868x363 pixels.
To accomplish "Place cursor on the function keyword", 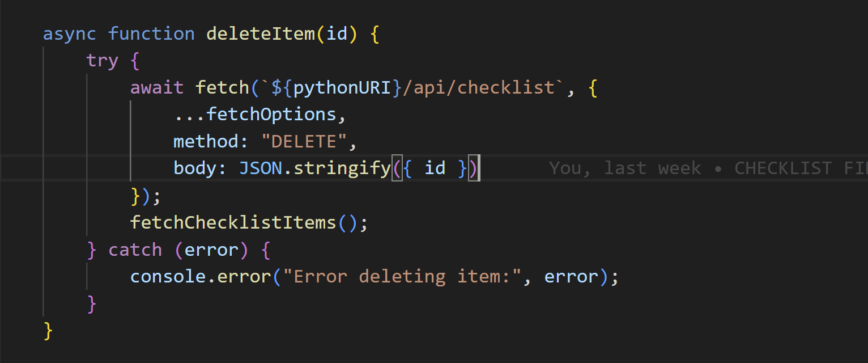I will pyautogui.click(x=151, y=34).
